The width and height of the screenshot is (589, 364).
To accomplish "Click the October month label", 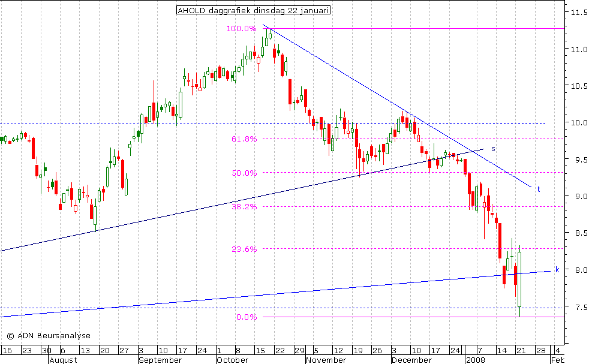I will (x=233, y=360).
